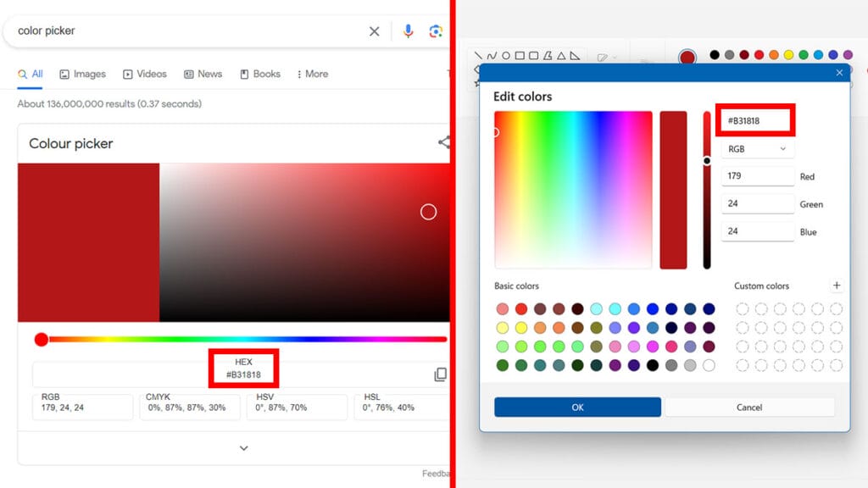Cancel the Edit colors dialog
Viewport: 868px width, 488px height.
point(748,408)
